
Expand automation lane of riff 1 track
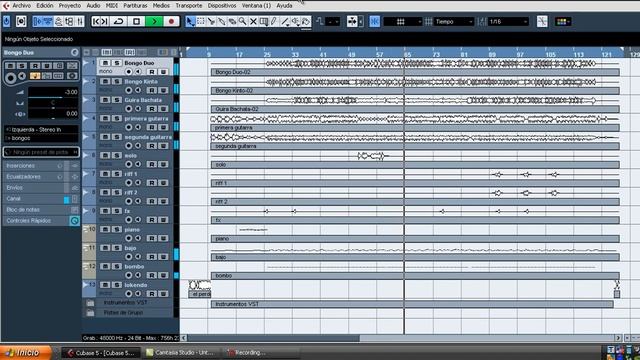[x=86, y=174]
